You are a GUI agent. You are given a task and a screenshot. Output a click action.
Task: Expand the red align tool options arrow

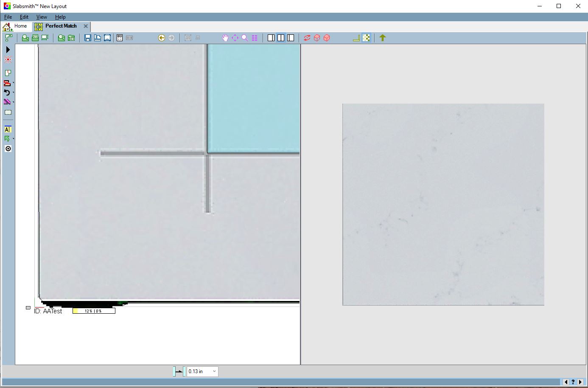(x=14, y=83)
